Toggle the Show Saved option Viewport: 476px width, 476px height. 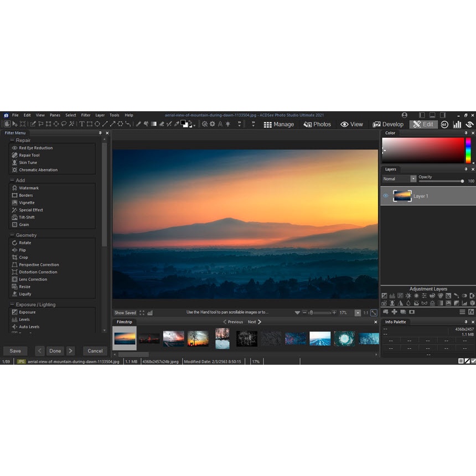pos(125,312)
